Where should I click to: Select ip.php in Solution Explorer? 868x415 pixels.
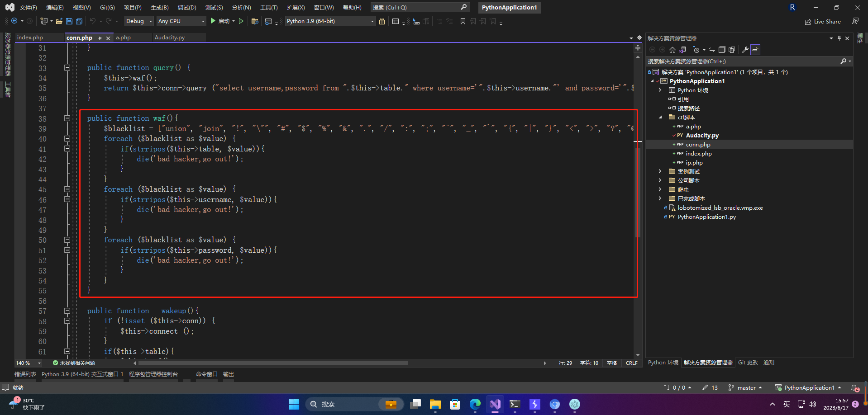coord(694,162)
